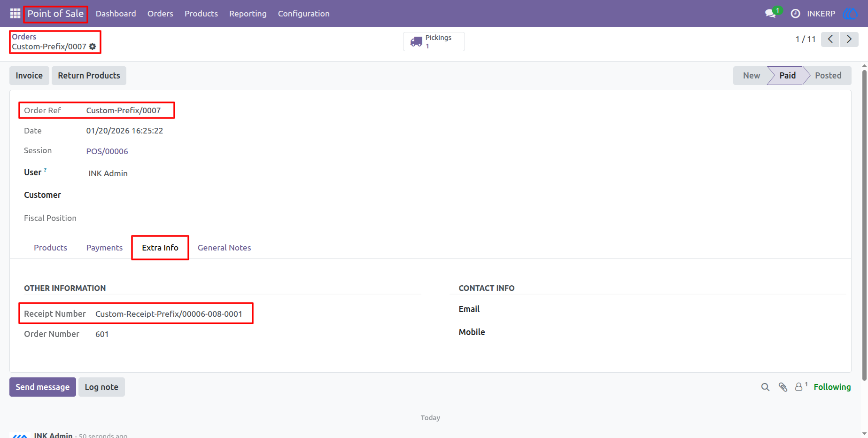
Task: Switch to the Products tab
Action: click(50, 248)
